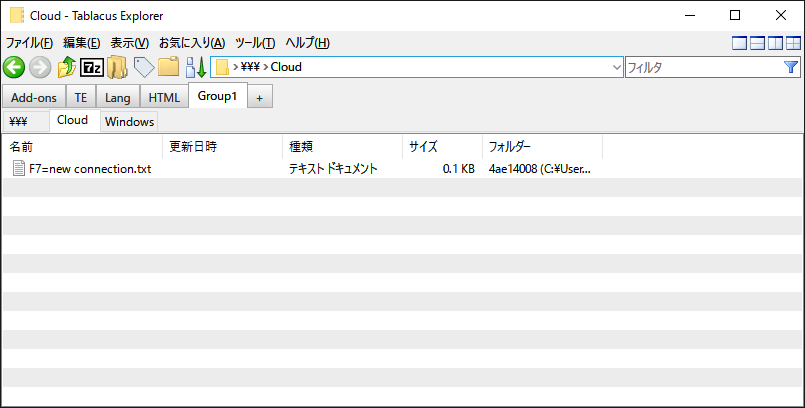
Task: Click the label tag toolbar icon
Action: (x=144, y=67)
